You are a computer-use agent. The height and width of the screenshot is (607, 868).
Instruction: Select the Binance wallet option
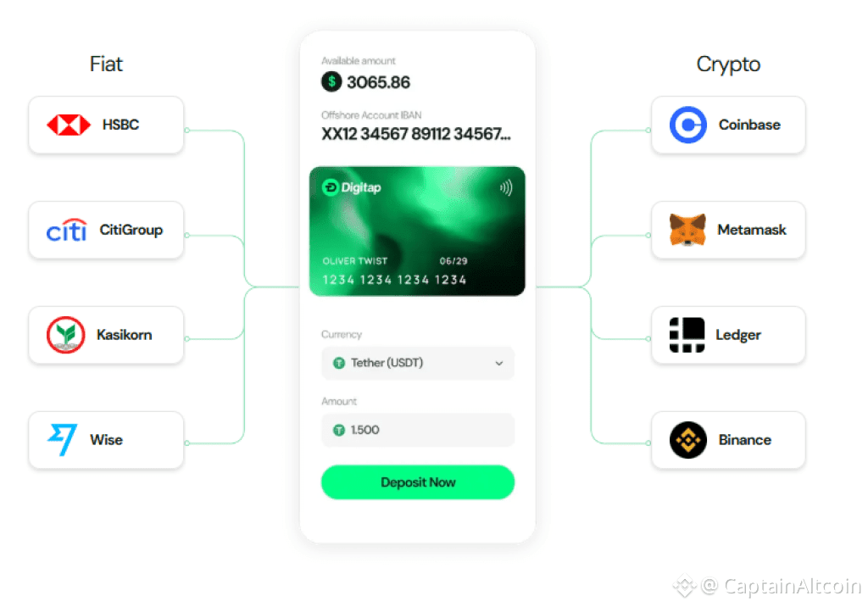728,440
